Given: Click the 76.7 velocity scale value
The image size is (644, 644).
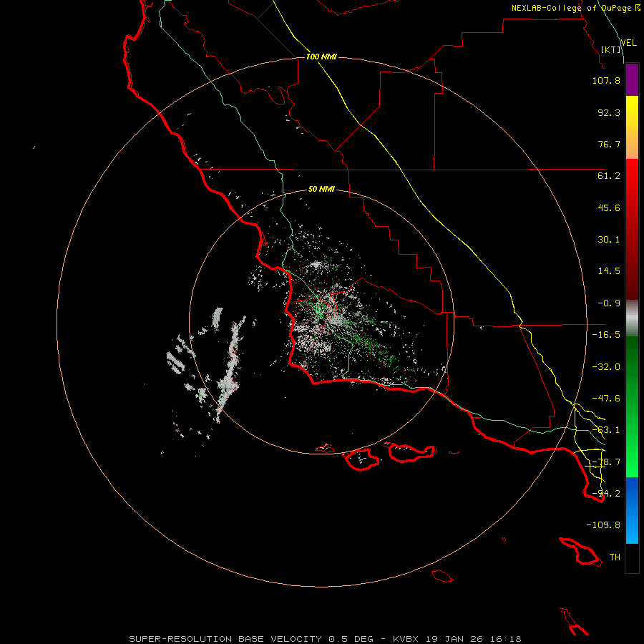Looking at the screenshot, I should click(609, 144).
